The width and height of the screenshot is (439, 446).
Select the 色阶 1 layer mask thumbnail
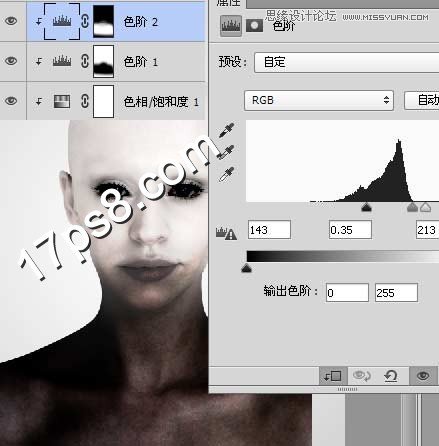click(x=103, y=61)
